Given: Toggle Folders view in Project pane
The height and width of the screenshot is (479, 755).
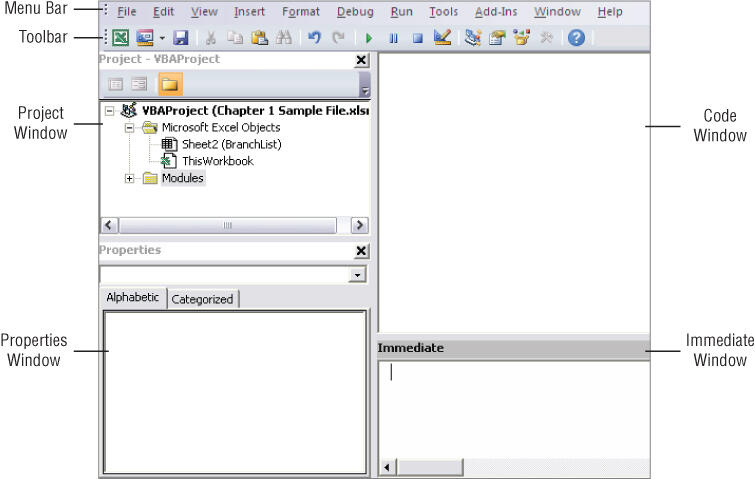Looking at the screenshot, I should (170, 84).
